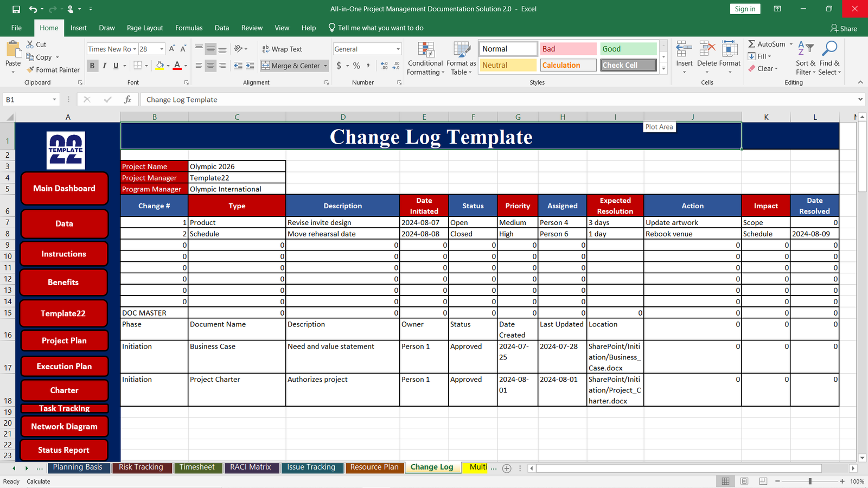
Task: Open the Page Layout ribbon tab
Action: point(145,28)
